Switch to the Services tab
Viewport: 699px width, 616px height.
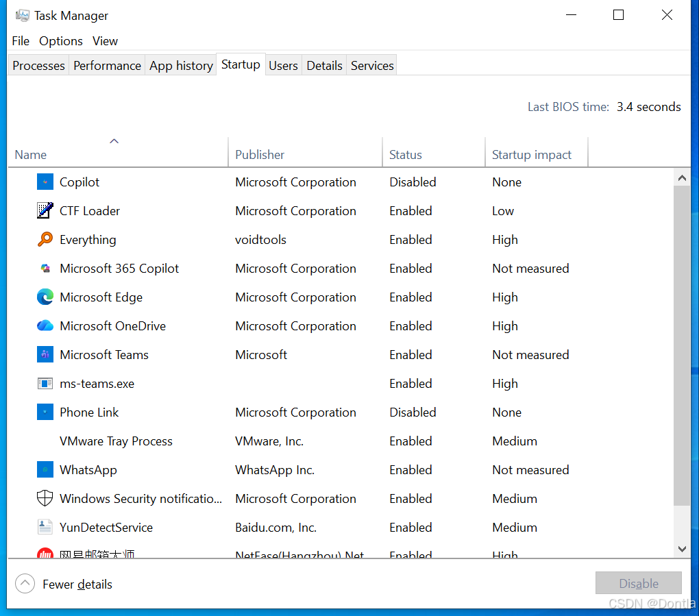pyautogui.click(x=372, y=66)
